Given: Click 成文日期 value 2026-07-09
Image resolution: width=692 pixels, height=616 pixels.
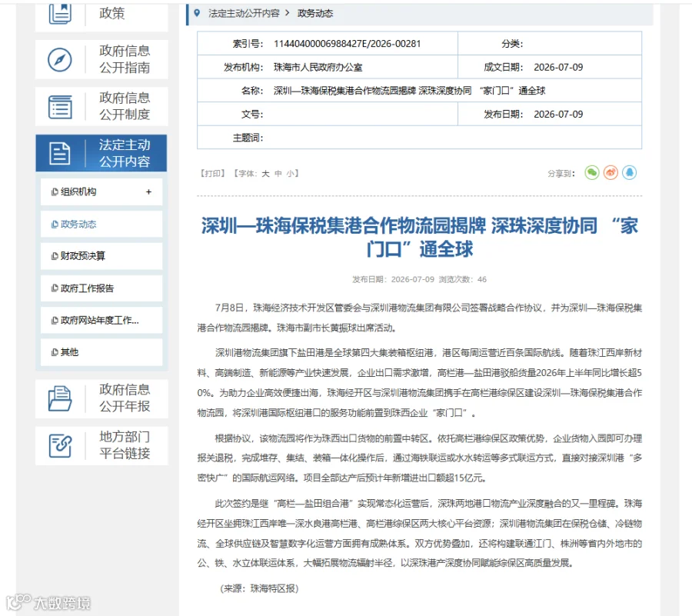Looking at the screenshot, I should coord(558,67).
